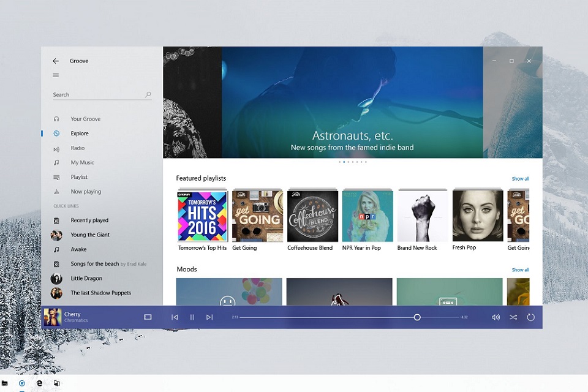The height and width of the screenshot is (392, 588).
Task: Click The last Shadow Puppets avatar
Action: (56, 293)
